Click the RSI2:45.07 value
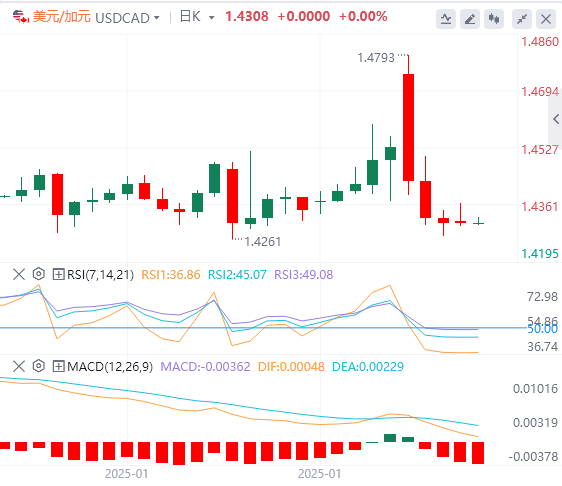Image resolution: width=562 pixels, height=486 pixels. tap(237, 275)
